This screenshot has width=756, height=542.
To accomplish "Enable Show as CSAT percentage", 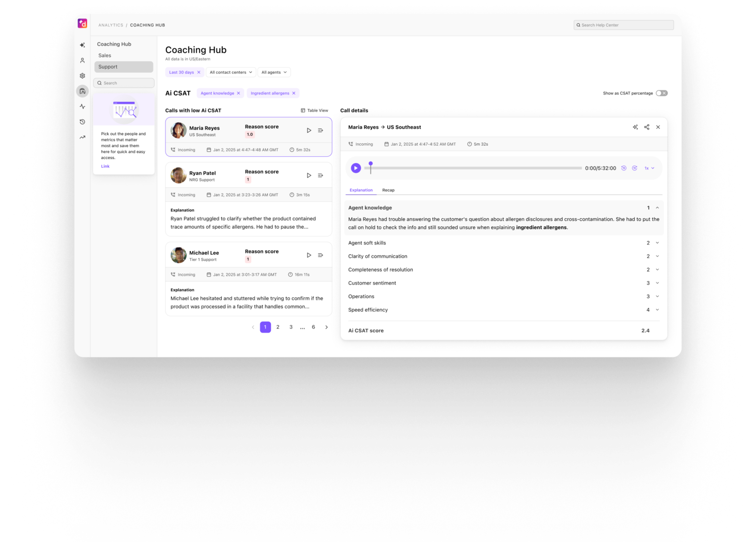I will click(662, 93).
